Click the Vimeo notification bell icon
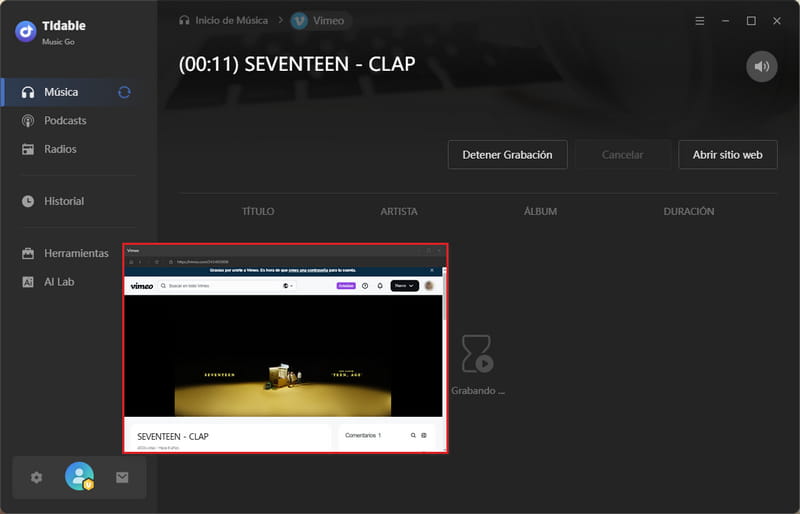Image resolution: width=800 pixels, height=514 pixels. (x=380, y=286)
